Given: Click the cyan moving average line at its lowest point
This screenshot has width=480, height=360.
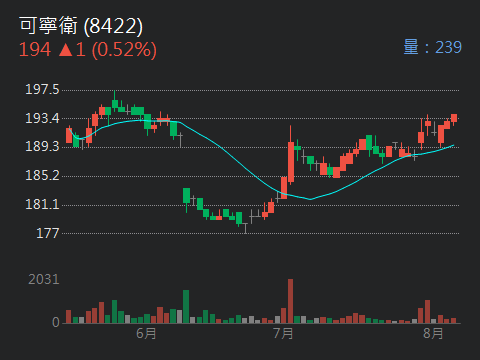Looking at the screenshot, I should (x=311, y=199).
